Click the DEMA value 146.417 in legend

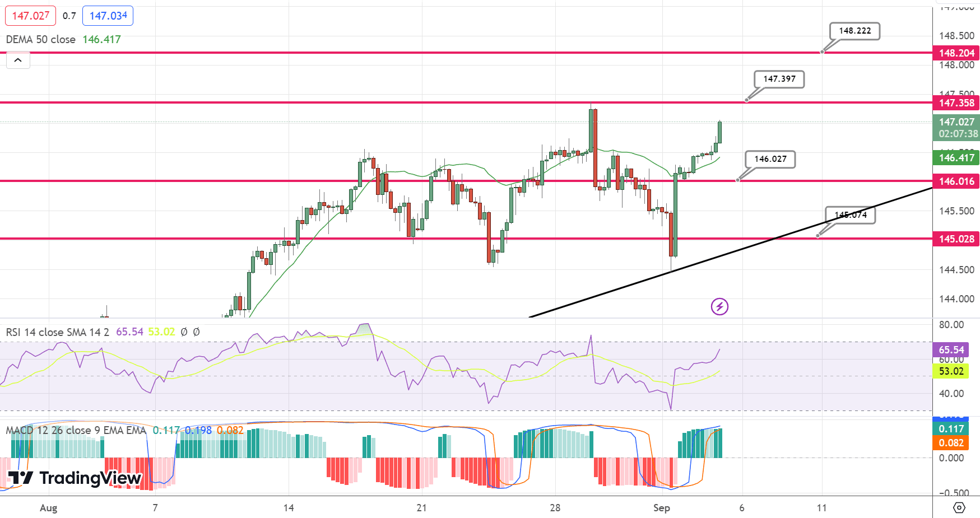coord(101,39)
